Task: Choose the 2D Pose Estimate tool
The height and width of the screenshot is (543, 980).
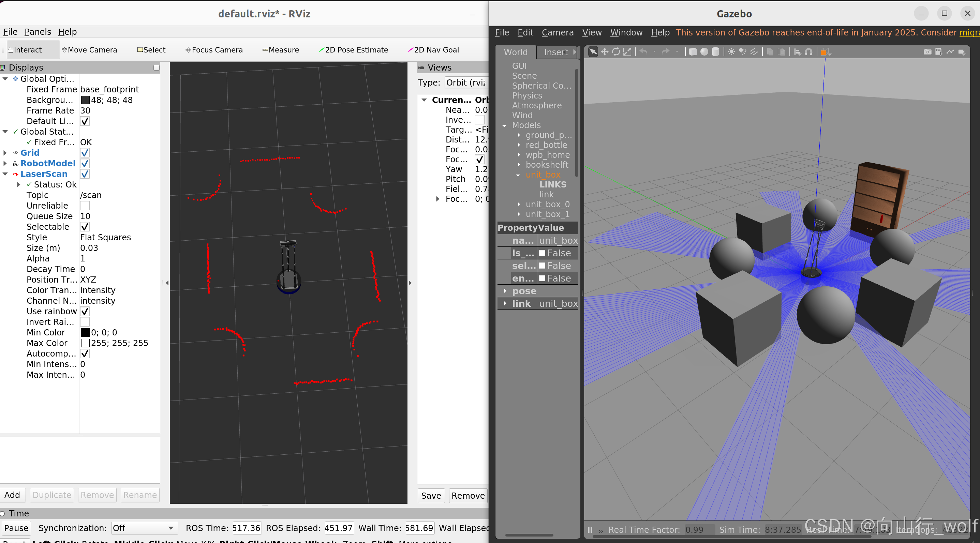Action: (x=353, y=50)
